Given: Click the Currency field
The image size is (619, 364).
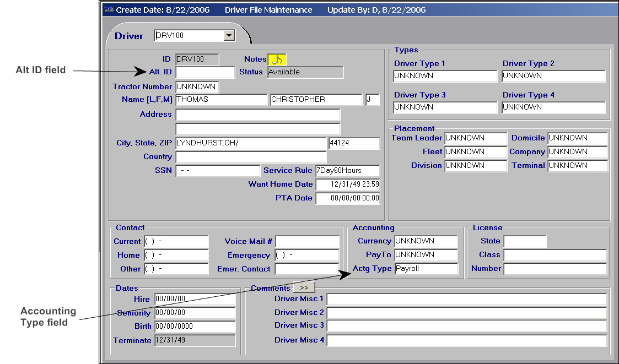Looking at the screenshot, I should [426, 241].
